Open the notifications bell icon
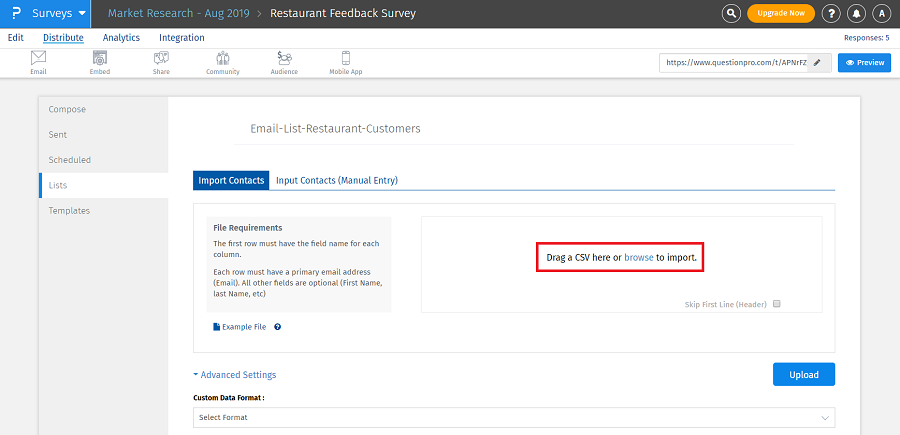Screen dimensions: 900x435 [x=856, y=13]
